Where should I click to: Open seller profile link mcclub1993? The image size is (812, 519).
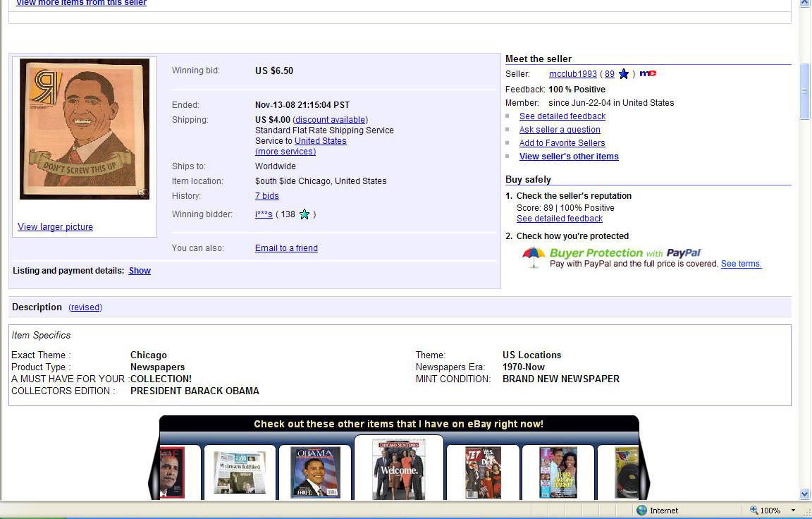(x=573, y=74)
